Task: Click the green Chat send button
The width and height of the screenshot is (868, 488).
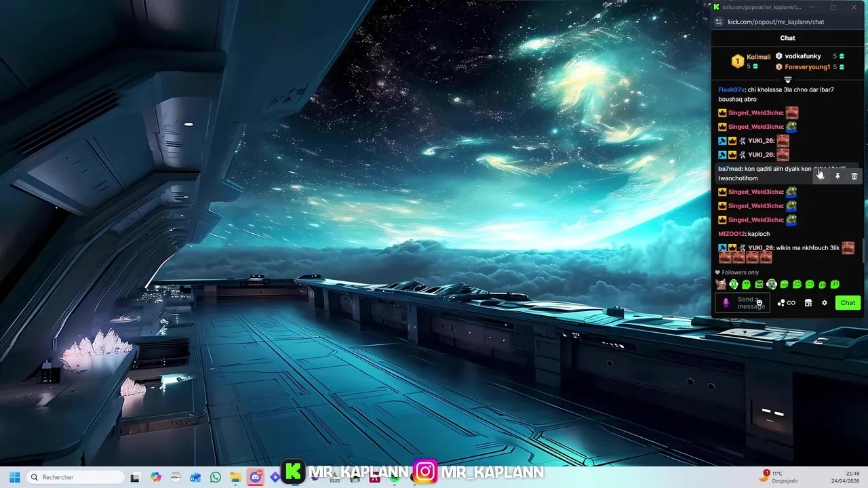Action: [848, 303]
